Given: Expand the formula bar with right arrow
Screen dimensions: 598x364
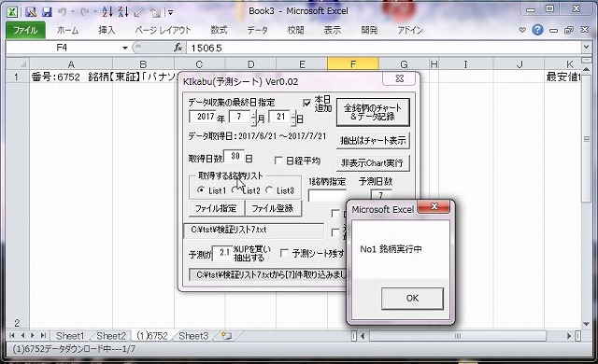Looking at the screenshot, I should click(x=586, y=48).
